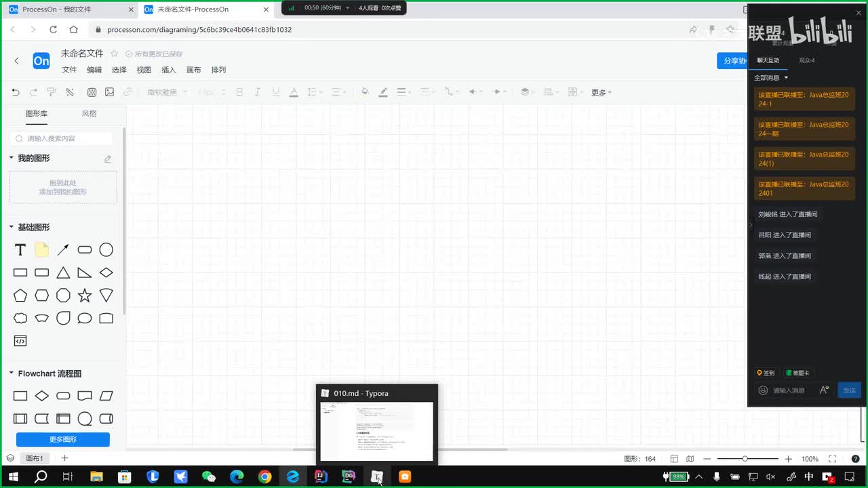Send the chat message with 发送
Image resolution: width=868 pixels, height=488 pixels.
click(x=850, y=390)
